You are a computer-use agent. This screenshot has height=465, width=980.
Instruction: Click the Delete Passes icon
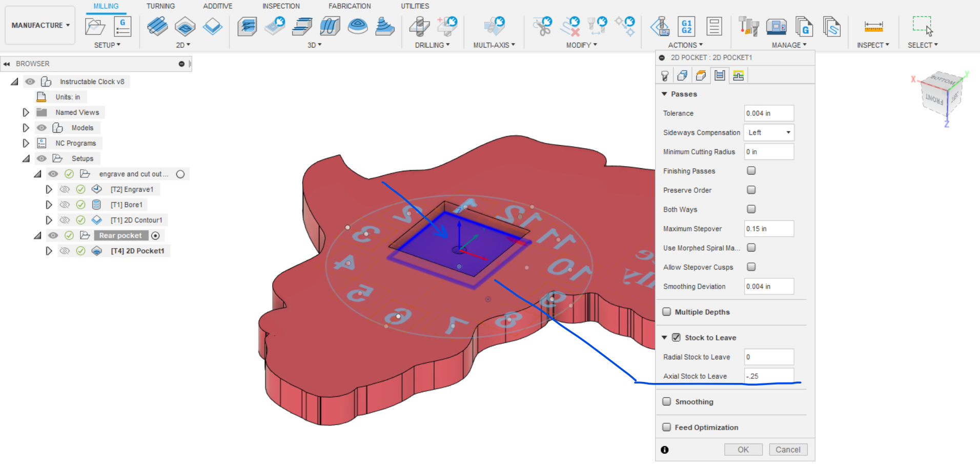pos(570,26)
